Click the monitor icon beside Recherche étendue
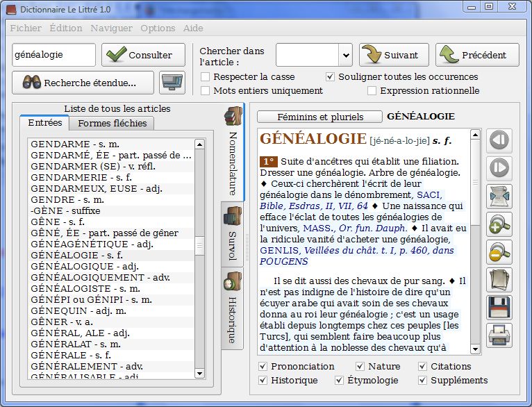Image resolution: width=532 pixels, height=407 pixels. point(172,83)
